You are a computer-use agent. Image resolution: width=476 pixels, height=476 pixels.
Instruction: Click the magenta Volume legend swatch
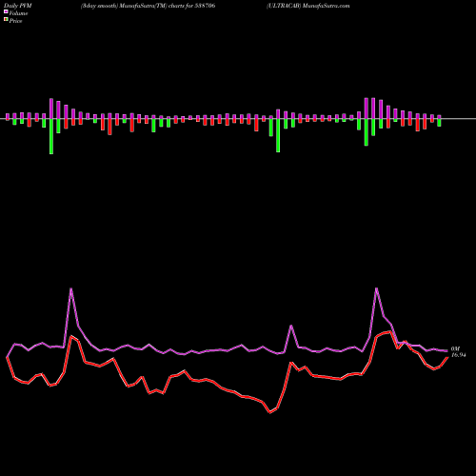(6, 12)
